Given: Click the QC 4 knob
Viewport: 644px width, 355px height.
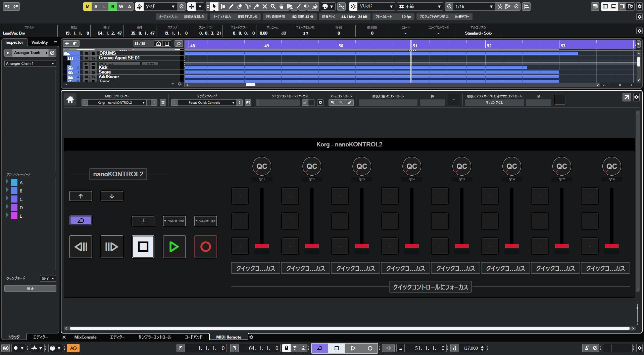Looking at the screenshot, I should coord(412,166).
